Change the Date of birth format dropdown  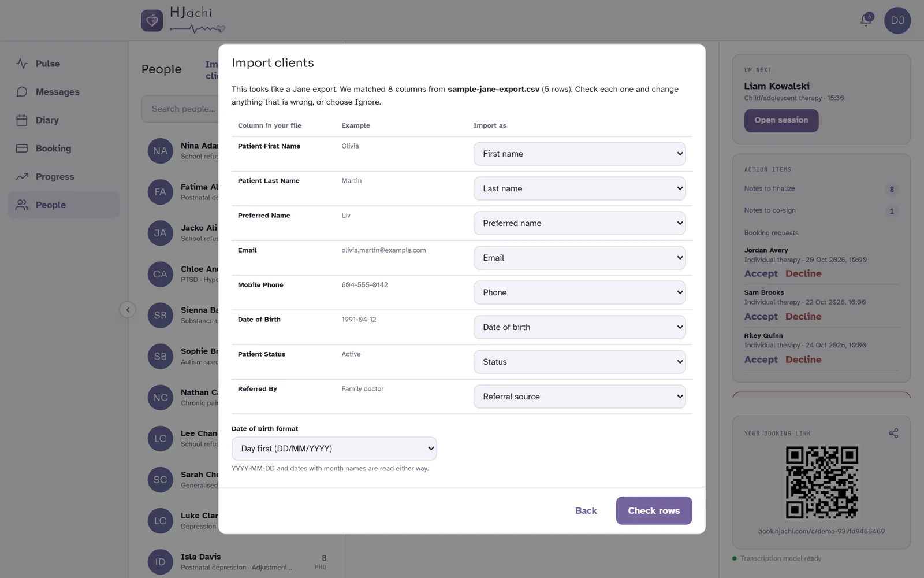[x=334, y=449]
